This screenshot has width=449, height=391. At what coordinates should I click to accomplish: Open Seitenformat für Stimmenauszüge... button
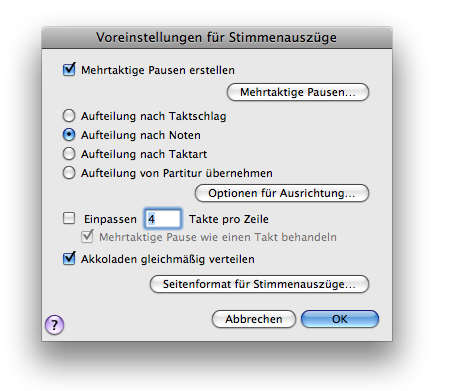[x=259, y=284]
